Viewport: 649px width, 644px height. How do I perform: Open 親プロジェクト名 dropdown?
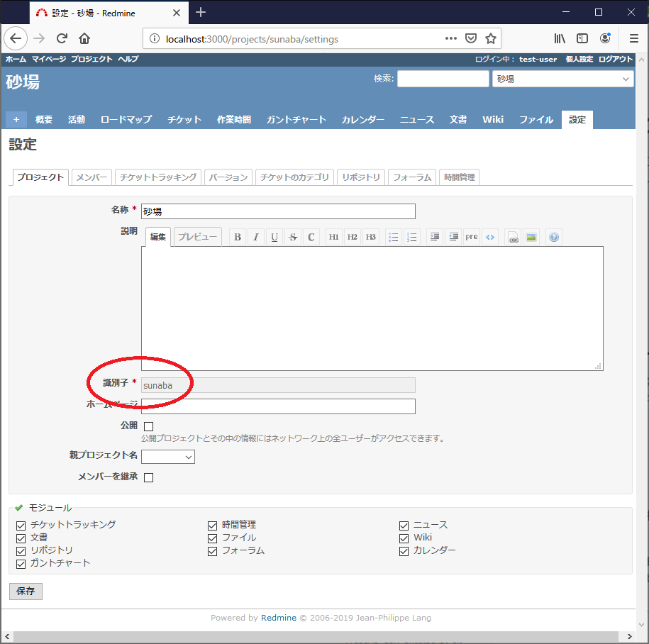168,457
